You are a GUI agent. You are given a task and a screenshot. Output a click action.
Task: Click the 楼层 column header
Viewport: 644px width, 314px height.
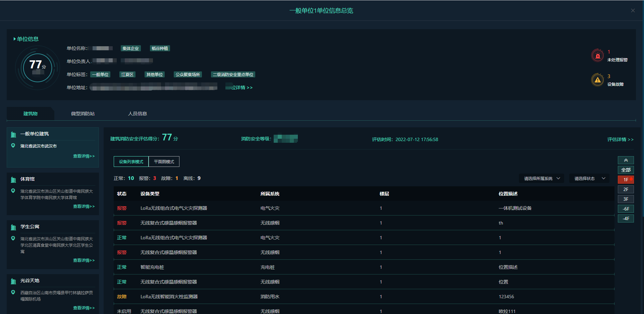pos(384,194)
